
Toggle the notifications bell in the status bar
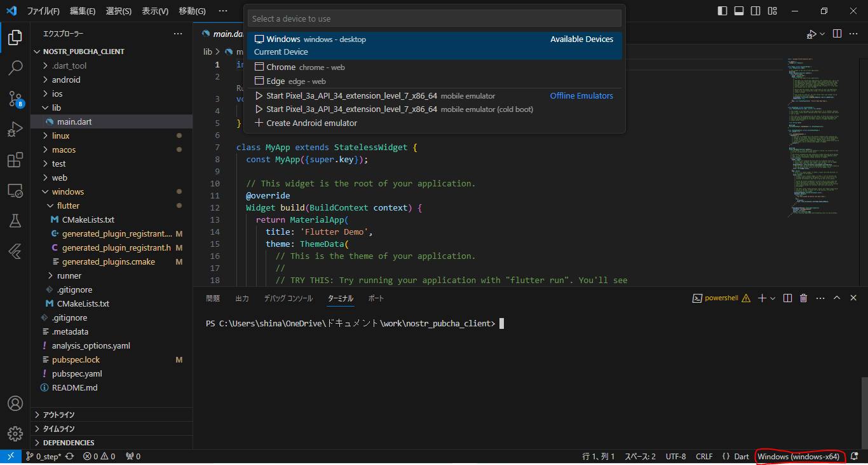853,456
